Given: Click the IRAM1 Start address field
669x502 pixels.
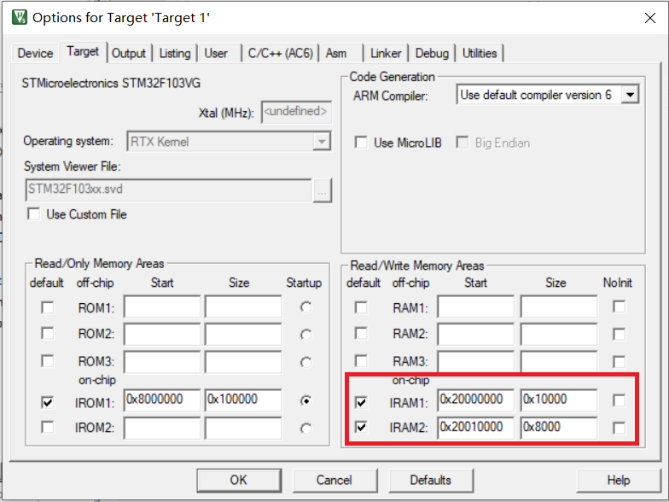Looking at the screenshot, I should (x=475, y=401).
